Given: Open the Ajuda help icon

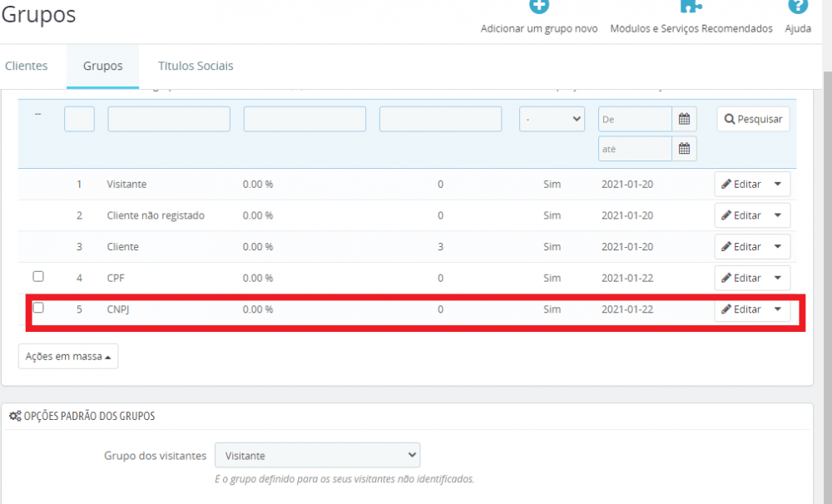Looking at the screenshot, I should tap(798, 7).
